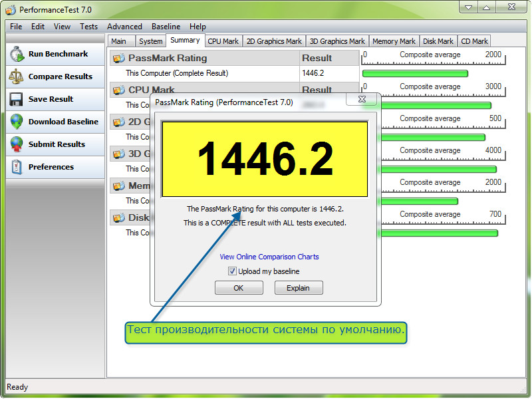The image size is (532, 399).
Task: Click the yellow 1446.2 score panel
Action: (265, 159)
